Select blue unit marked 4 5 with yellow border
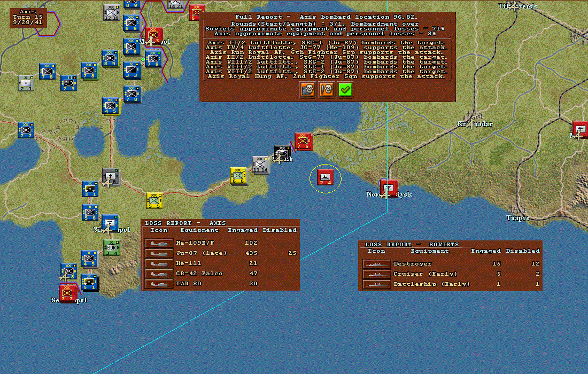This screenshot has height=374, width=588. [111, 106]
